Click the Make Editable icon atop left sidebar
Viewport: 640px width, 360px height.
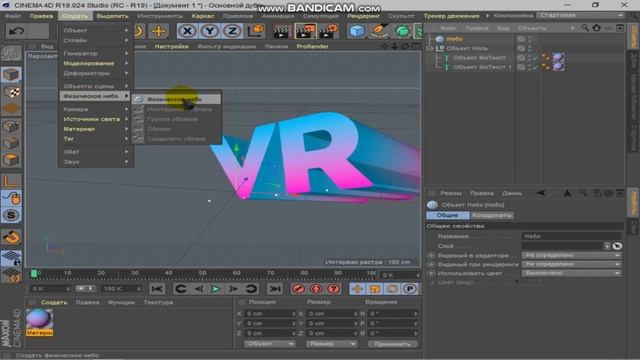11,53
